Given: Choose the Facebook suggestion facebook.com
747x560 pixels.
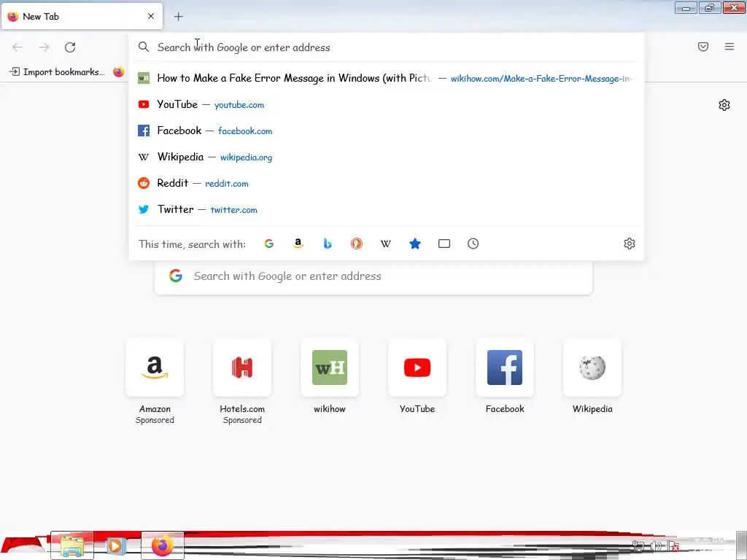Looking at the screenshot, I should [x=387, y=131].
